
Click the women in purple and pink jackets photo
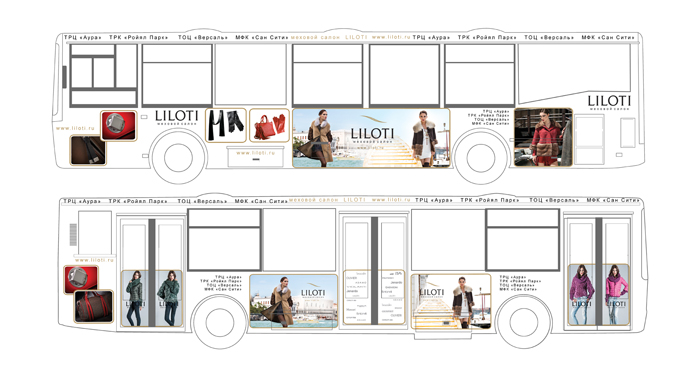pos(599,294)
